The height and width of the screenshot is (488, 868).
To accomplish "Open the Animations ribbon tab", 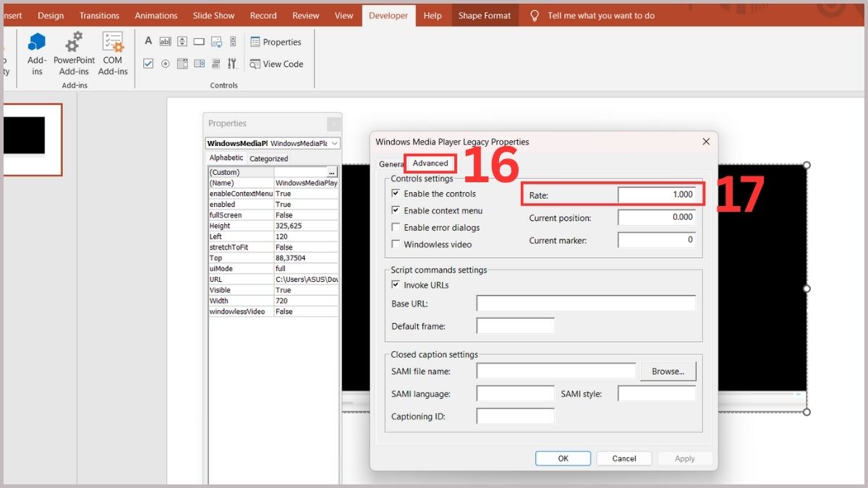I will (156, 15).
